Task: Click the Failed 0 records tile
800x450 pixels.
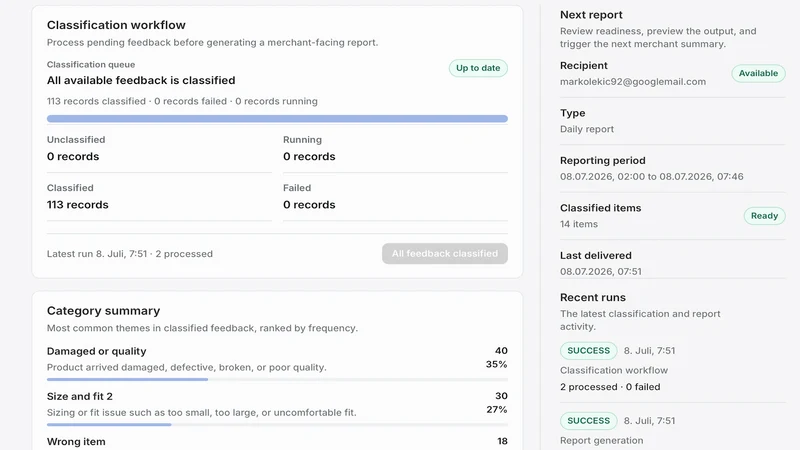Action: pos(395,197)
